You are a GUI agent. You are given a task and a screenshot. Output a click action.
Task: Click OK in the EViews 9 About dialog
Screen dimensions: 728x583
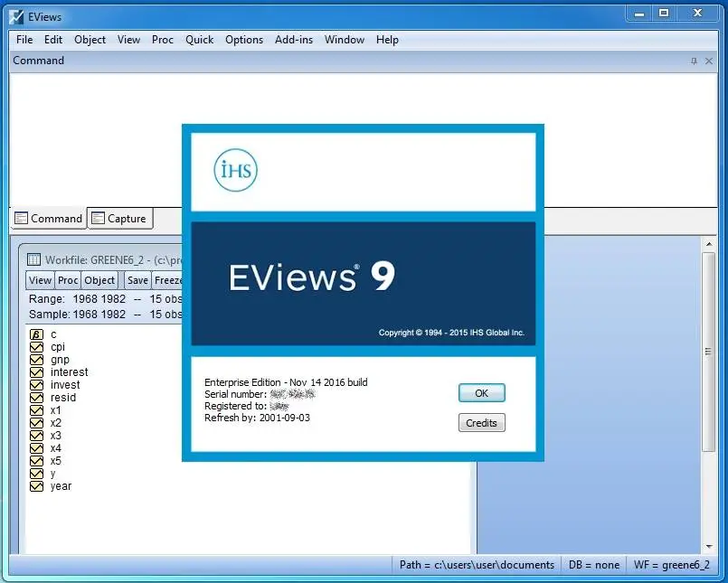[481, 393]
